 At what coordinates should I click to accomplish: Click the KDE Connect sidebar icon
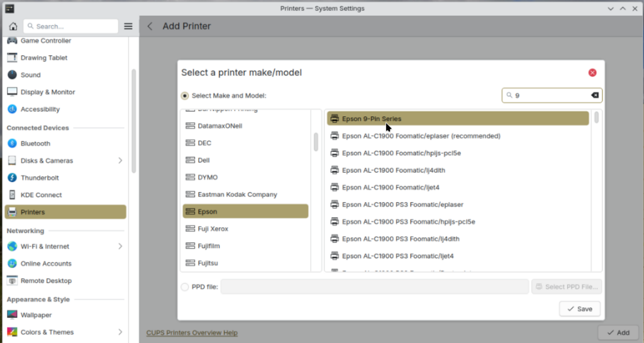click(12, 195)
